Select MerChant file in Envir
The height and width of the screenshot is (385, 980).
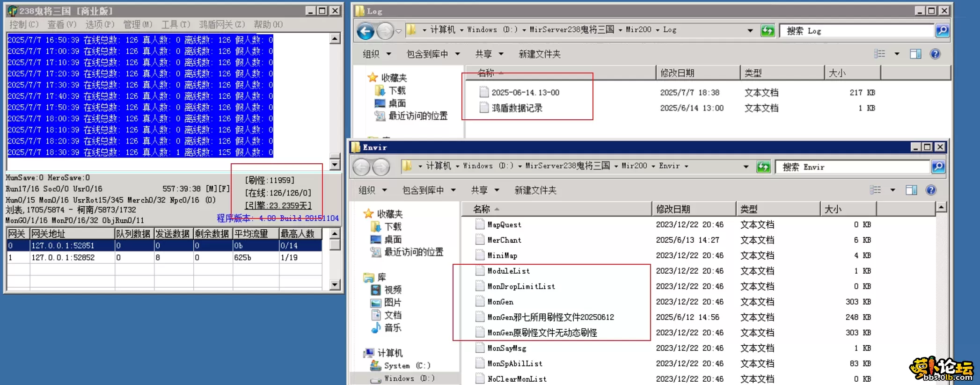pos(505,240)
